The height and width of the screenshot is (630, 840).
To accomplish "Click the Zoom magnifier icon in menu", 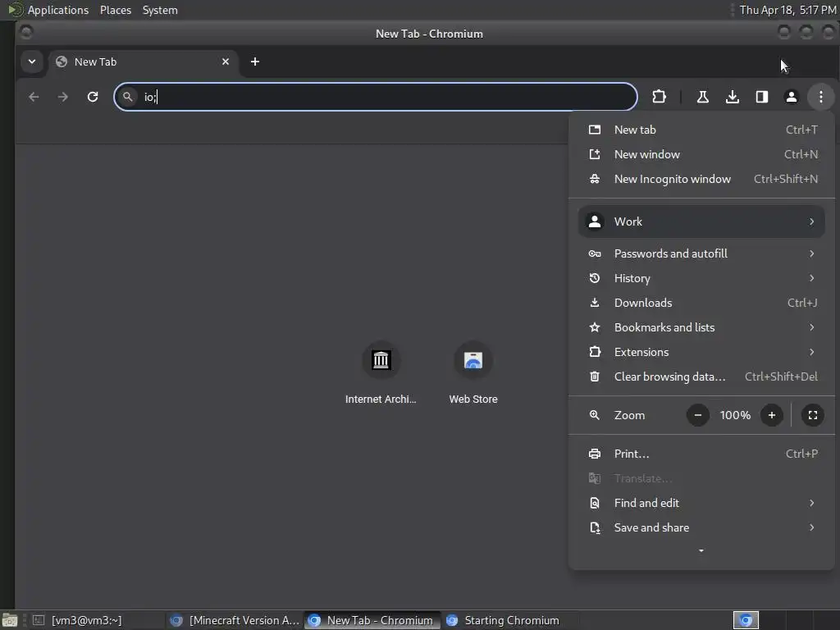I will point(595,415).
